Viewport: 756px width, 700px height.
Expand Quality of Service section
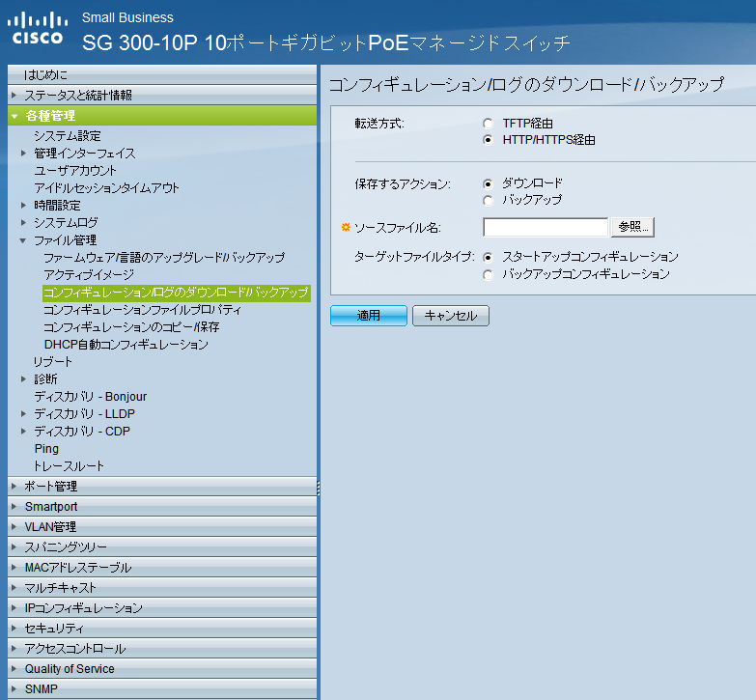tap(162, 669)
